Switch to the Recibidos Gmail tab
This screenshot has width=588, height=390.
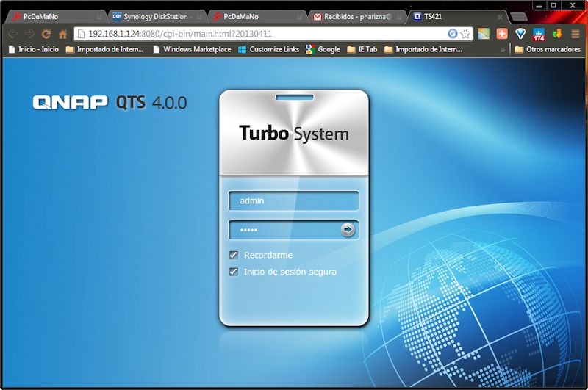point(357,17)
